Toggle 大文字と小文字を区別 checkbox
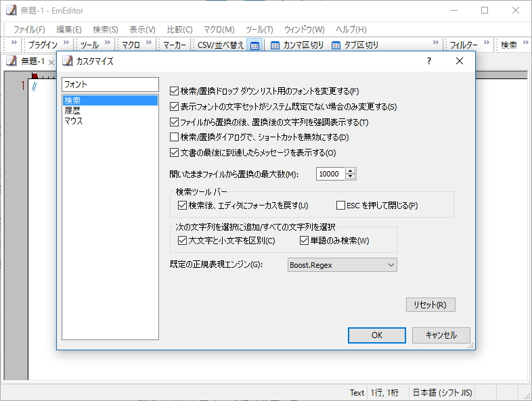The height and width of the screenshot is (401, 532). (x=182, y=240)
